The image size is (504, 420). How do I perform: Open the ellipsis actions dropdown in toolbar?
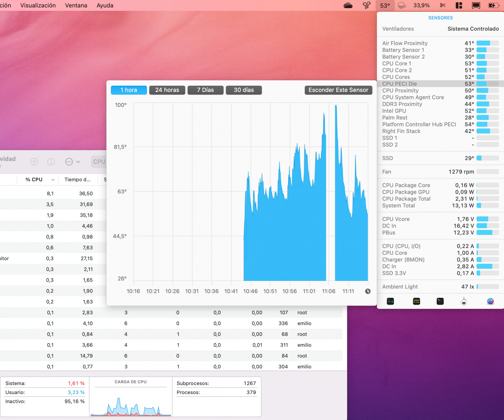72,161
